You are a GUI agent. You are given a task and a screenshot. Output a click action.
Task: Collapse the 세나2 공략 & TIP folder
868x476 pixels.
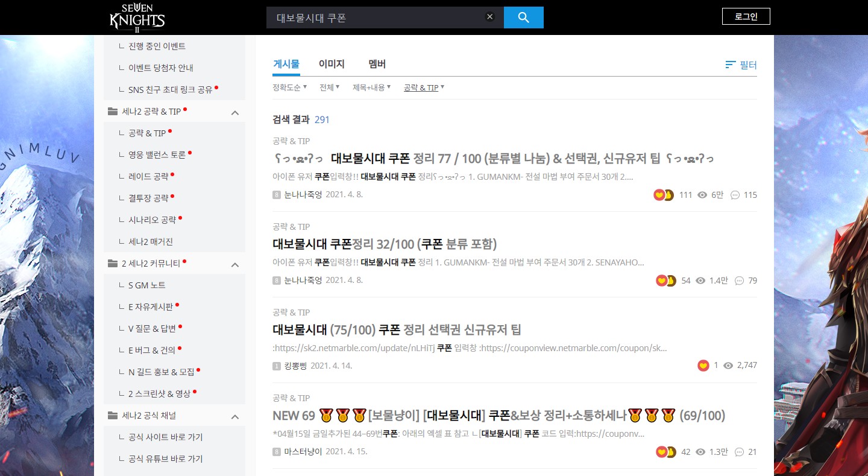pos(235,112)
